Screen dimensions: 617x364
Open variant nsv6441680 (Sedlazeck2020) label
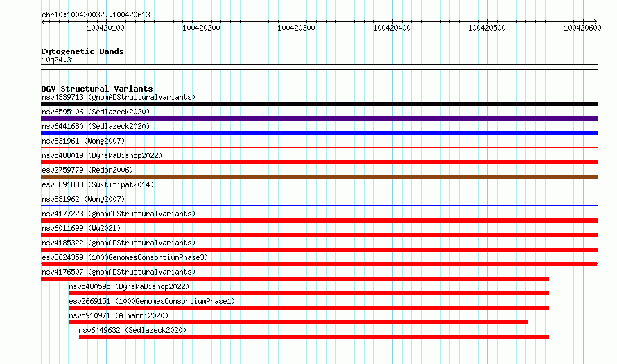[96, 126]
